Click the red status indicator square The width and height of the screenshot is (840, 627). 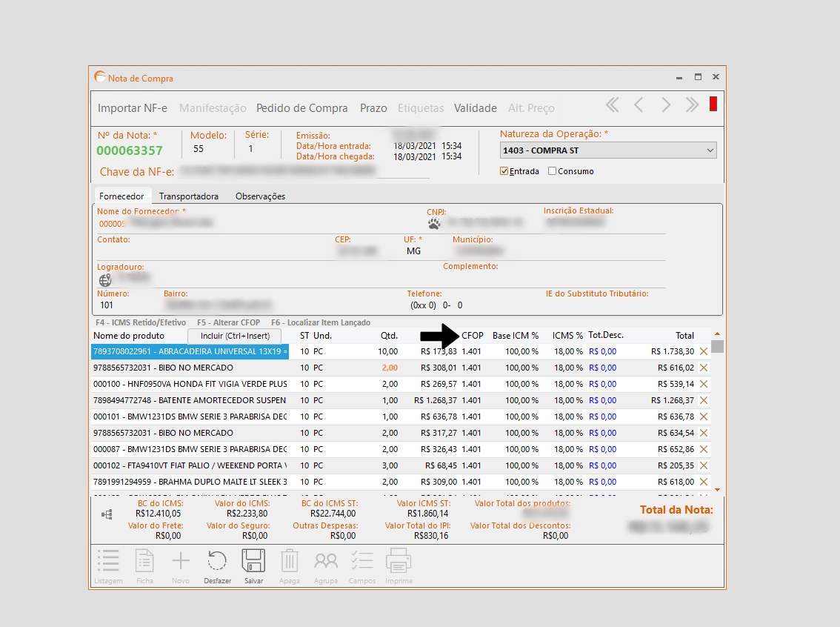[713, 104]
